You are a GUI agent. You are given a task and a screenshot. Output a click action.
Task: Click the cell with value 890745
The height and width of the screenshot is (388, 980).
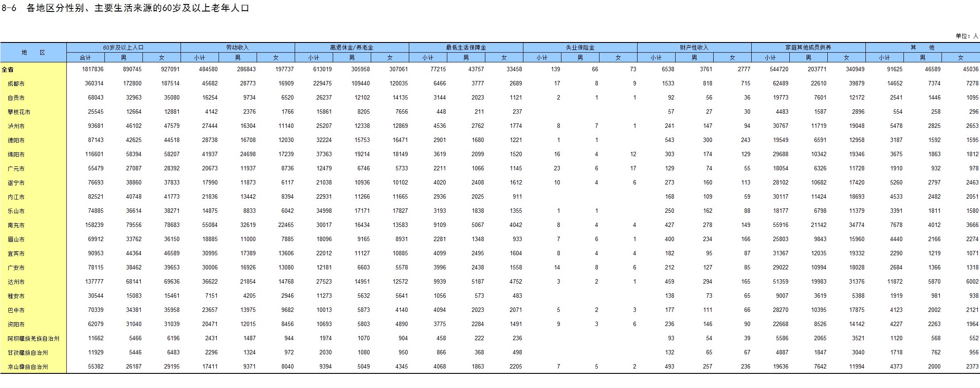pos(132,69)
